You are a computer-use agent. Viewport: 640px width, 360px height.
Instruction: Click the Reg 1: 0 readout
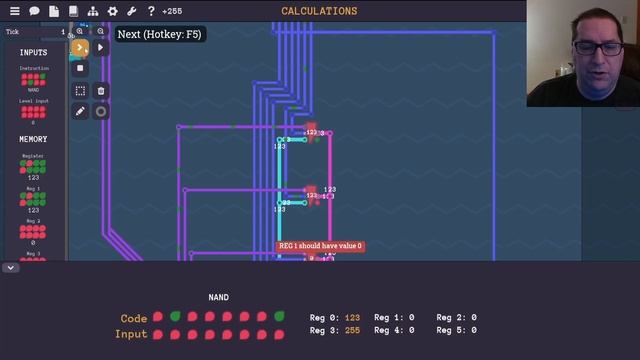pos(394,318)
